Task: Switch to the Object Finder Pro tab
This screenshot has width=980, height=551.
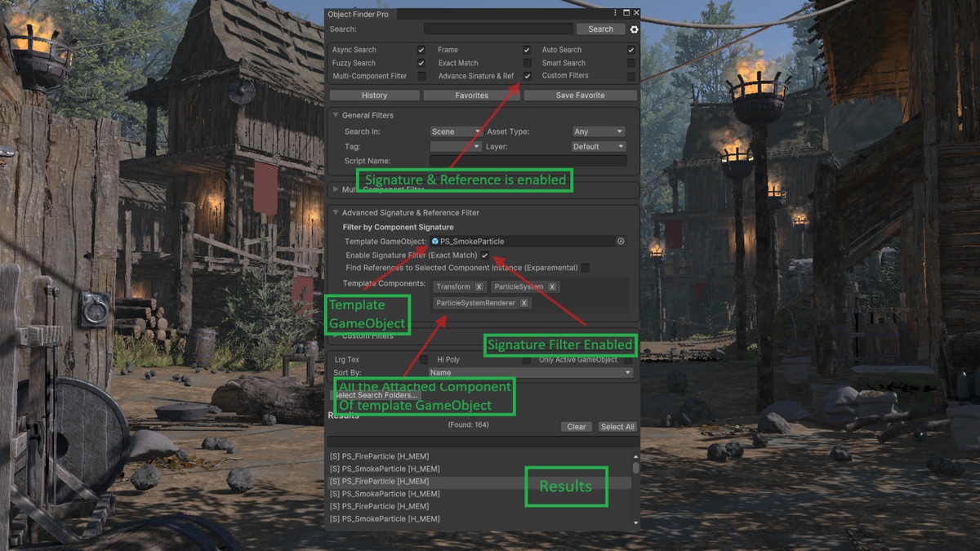Action: click(359, 14)
